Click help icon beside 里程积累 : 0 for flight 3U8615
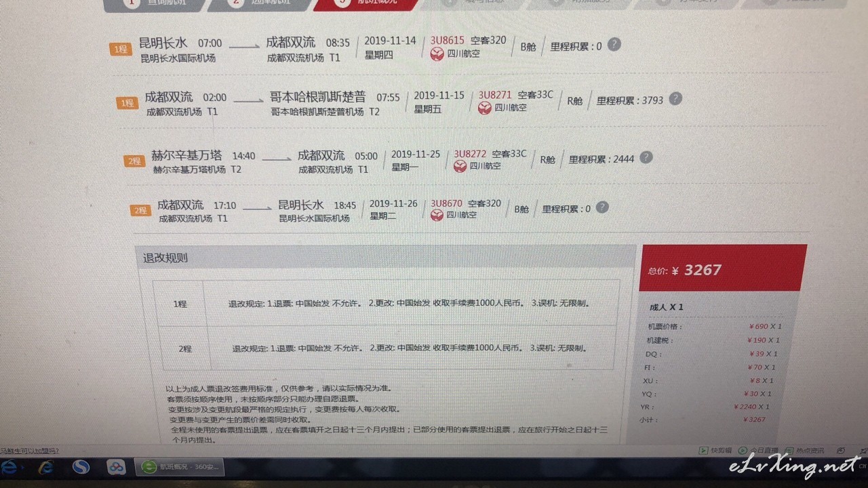The width and height of the screenshot is (868, 488). 614,45
